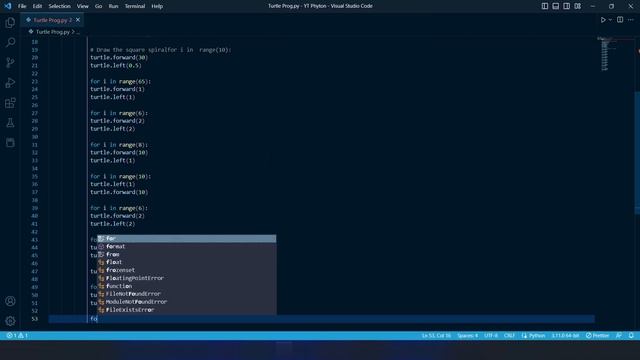Image resolution: width=640 pixels, height=360 pixels.
Task: Toggle the secondary side bar layout icon
Action: pyautogui.click(x=567, y=6)
